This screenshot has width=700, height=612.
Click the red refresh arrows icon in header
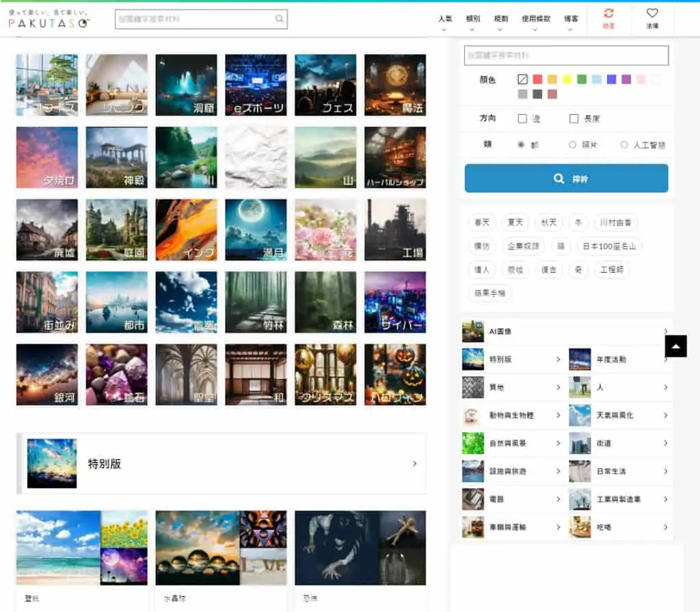pos(608,13)
